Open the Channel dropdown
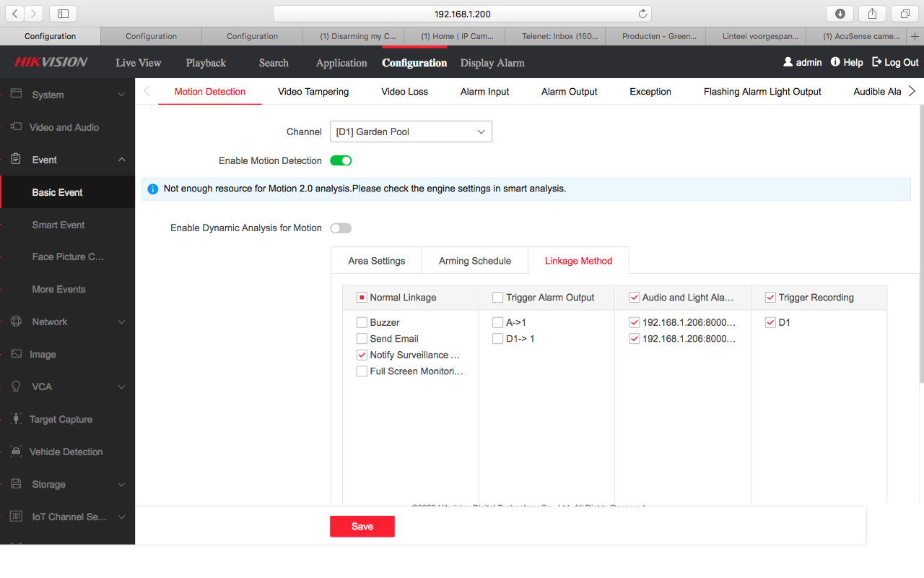Screen dimensions: 924x578 (x=411, y=131)
